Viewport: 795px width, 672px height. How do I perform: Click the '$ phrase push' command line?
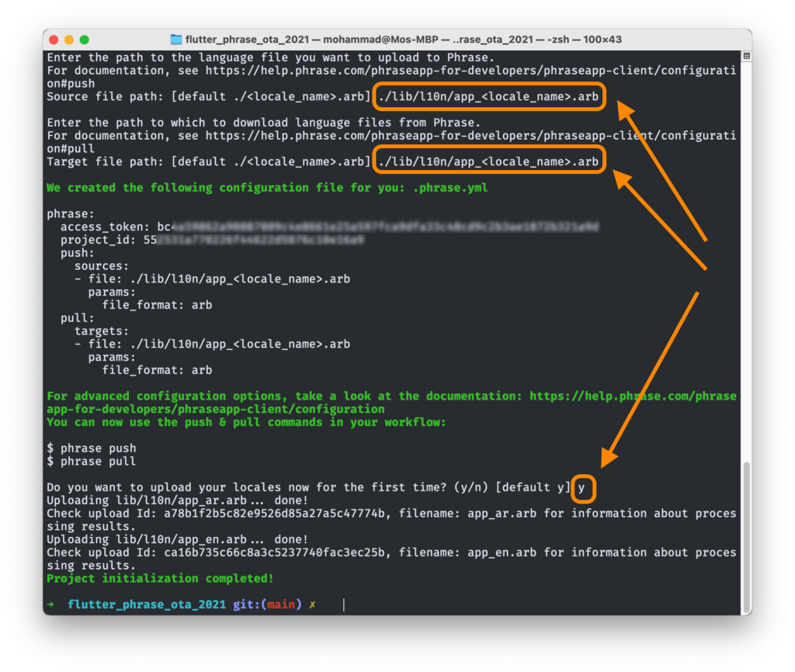pos(92,449)
